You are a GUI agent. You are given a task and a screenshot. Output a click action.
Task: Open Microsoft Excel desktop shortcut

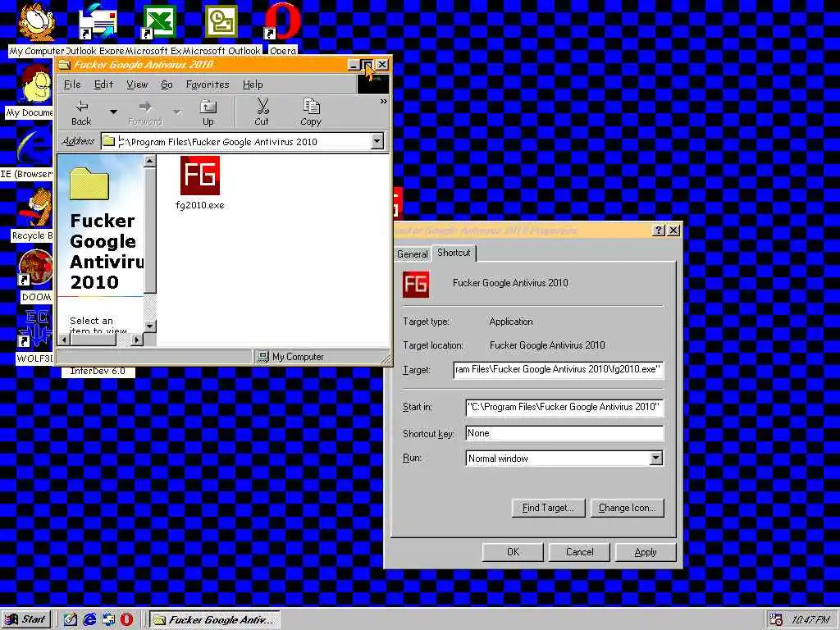click(158, 28)
